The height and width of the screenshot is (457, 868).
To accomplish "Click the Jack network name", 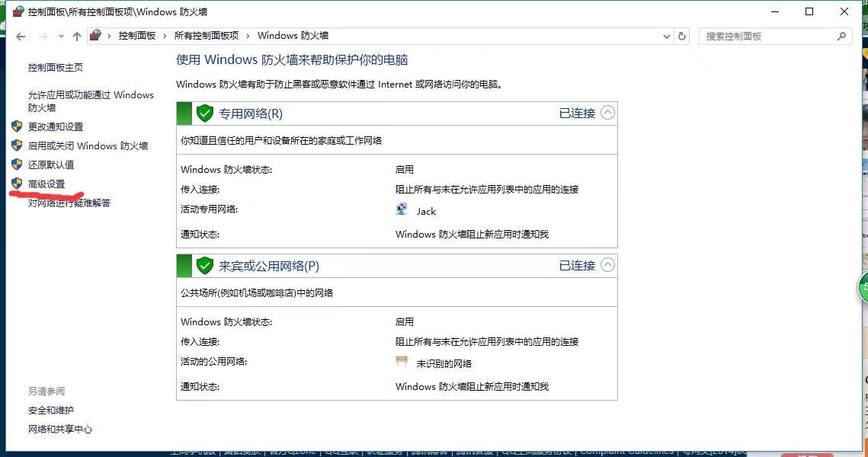I will [426, 211].
